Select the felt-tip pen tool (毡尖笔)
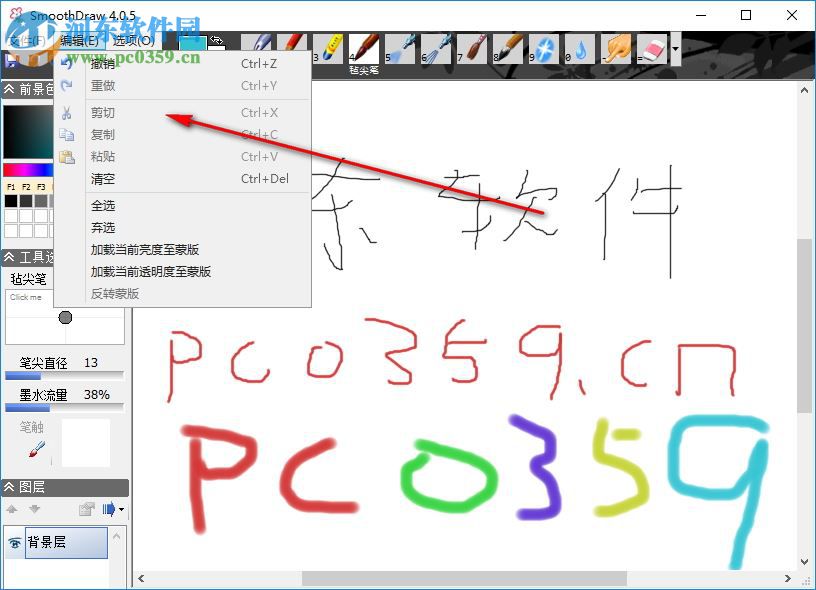 pos(361,47)
